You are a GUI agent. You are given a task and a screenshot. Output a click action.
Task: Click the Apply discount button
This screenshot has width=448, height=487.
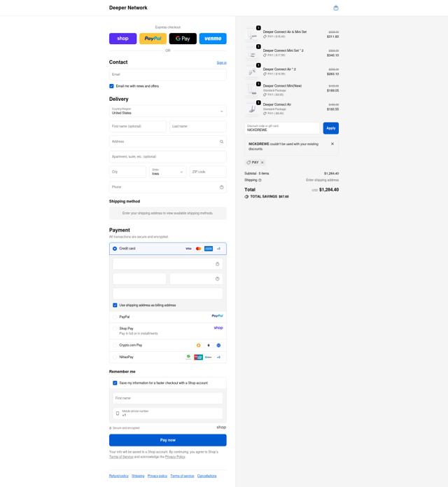click(330, 128)
